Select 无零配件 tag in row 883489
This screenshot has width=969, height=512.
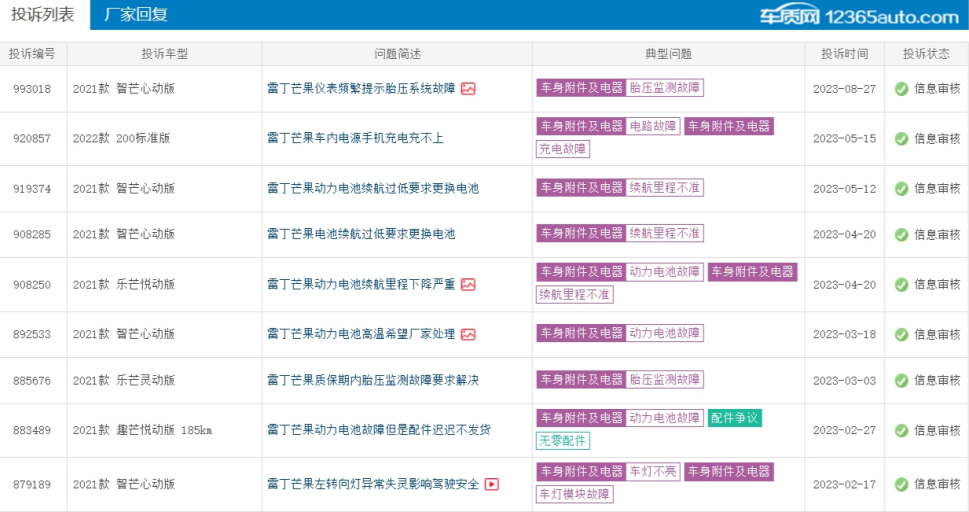(562, 441)
